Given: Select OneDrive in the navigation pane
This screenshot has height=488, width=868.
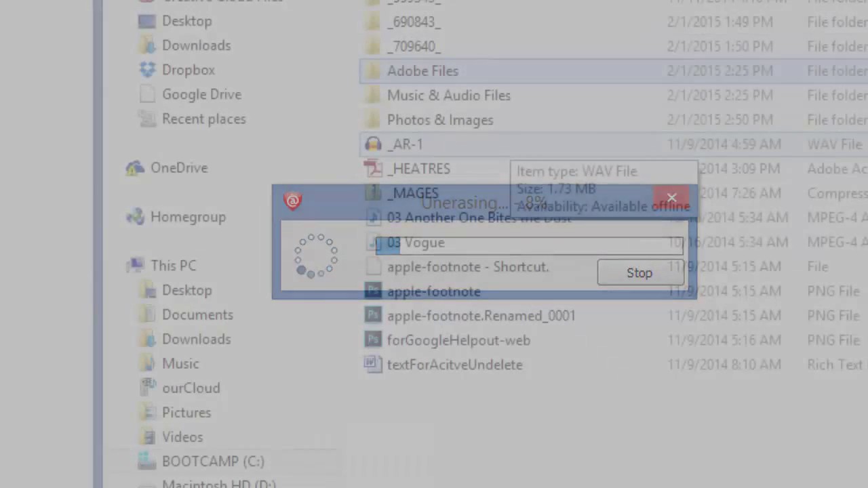Looking at the screenshot, I should tap(179, 167).
